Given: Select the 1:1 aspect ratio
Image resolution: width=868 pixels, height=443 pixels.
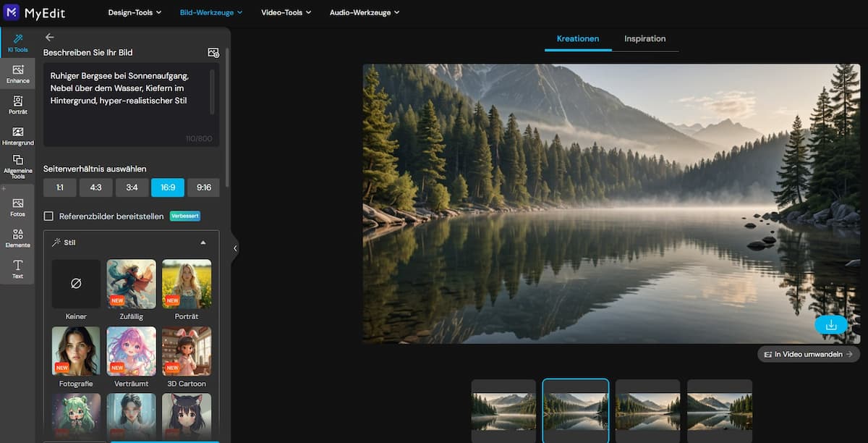Looking at the screenshot, I should coord(59,187).
